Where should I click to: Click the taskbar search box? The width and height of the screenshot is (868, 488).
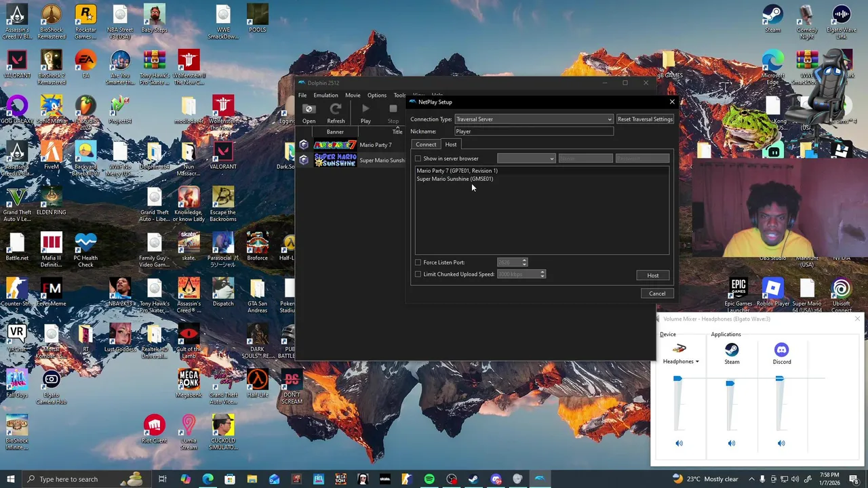(85, 479)
